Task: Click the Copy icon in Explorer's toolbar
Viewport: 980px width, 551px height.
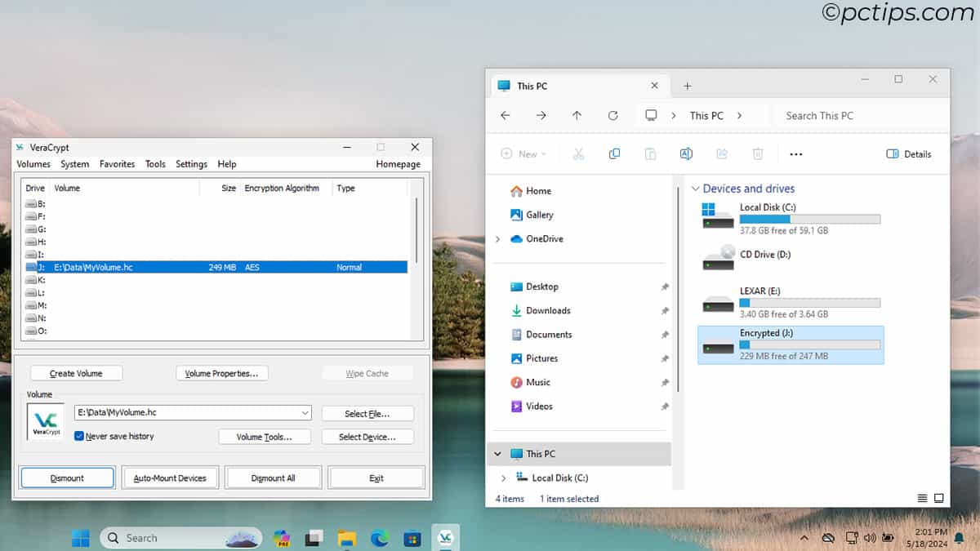Action: 614,153
